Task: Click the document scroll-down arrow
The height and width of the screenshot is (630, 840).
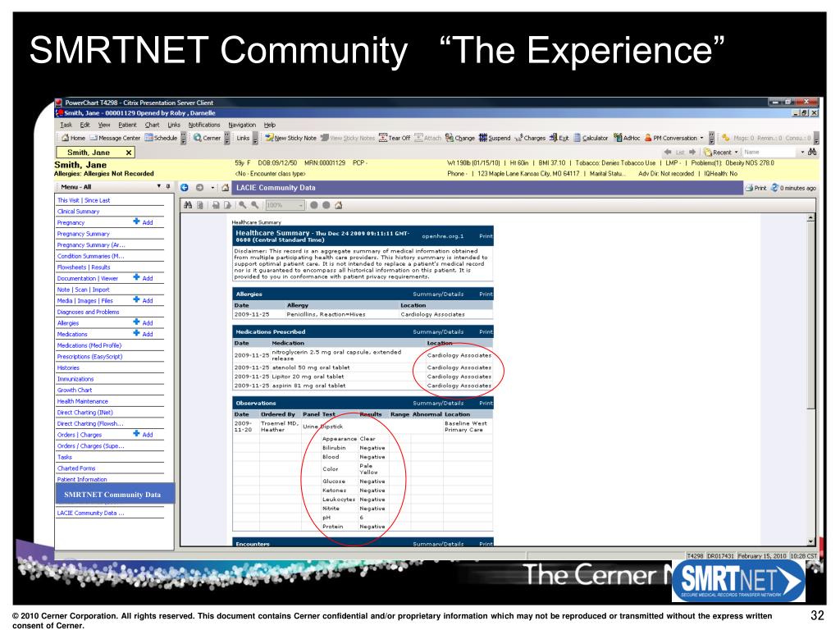Action: [x=810, y=541]
